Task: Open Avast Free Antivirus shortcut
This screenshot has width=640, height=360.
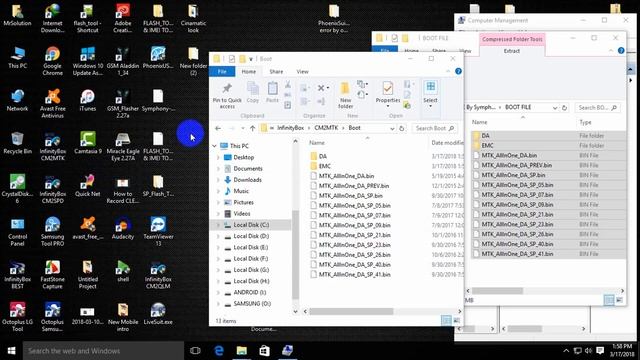Action: pyautogui.click(x=52, y=104)
